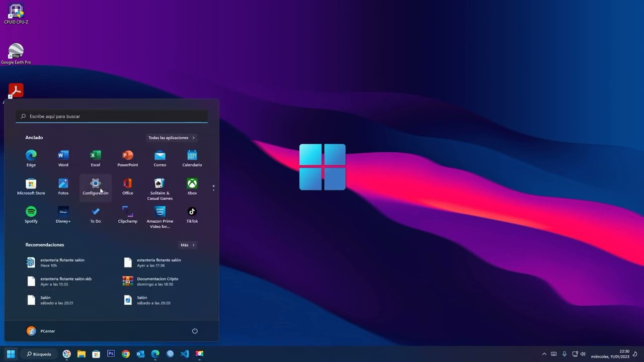Launch Word from the pinned apps
The image size is (644, 362).
pos(63,158)
